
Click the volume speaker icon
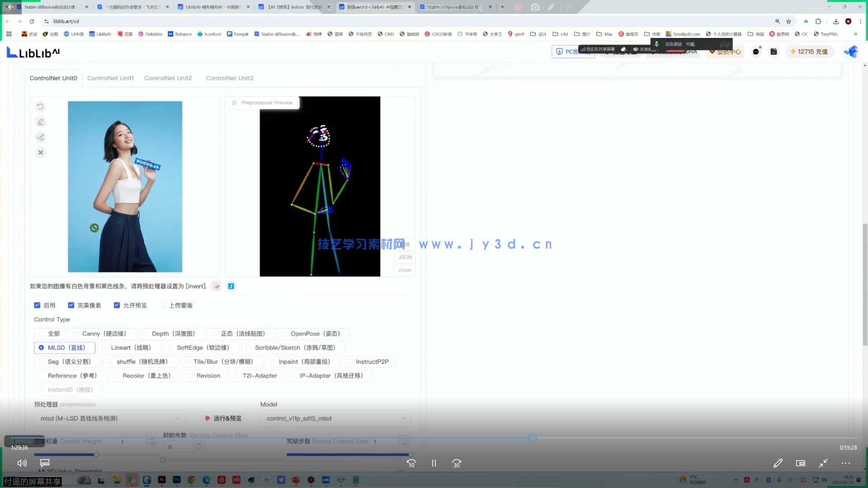click(22, 463)
